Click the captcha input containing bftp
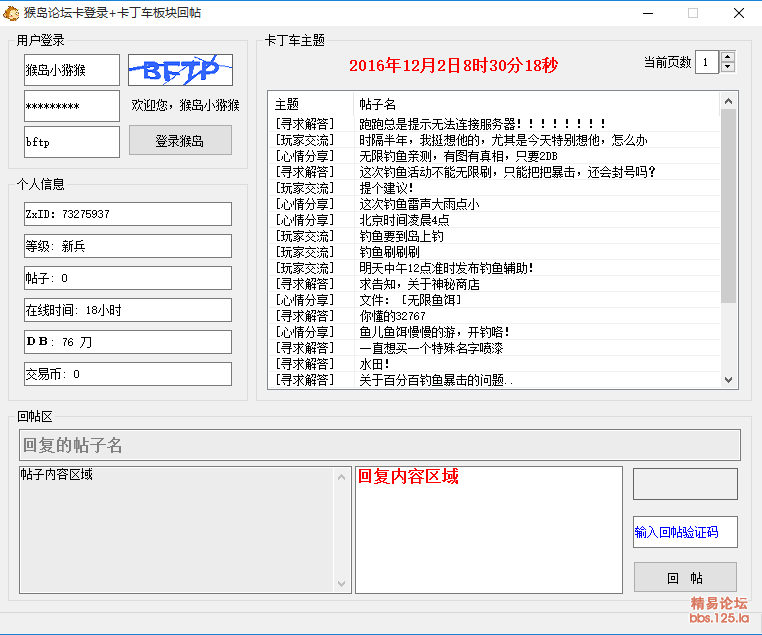The width and height of the screenshot is (762, 635). pyautogui.click(x=72, y=142)
